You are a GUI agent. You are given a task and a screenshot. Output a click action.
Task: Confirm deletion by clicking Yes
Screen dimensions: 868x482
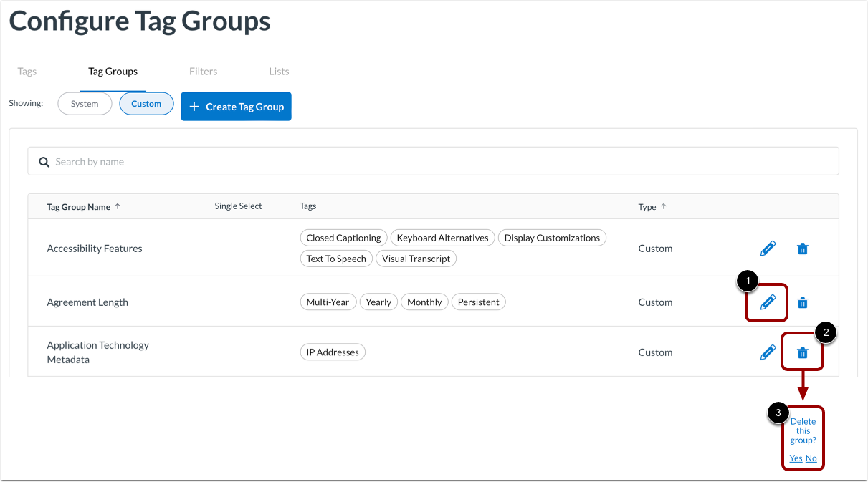coord(796,458)
